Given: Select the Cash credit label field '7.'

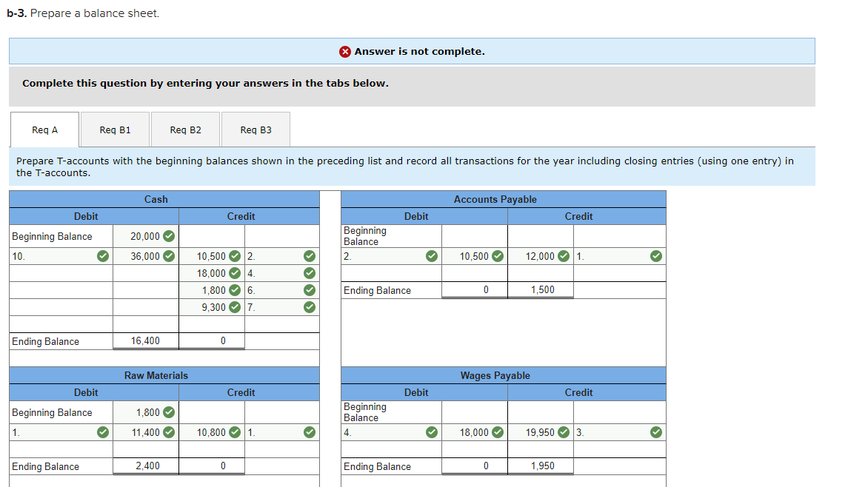Looking at the screenshot, I should pos(281,307).
